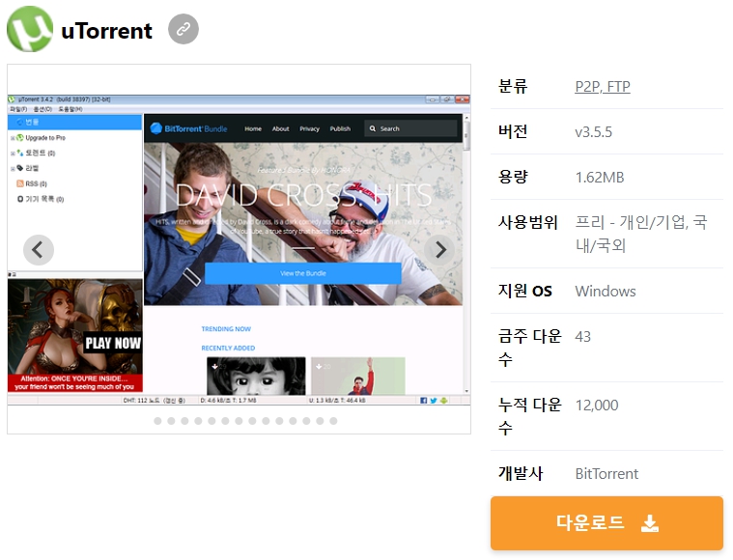Click weekly download count 43

(583, 337)
